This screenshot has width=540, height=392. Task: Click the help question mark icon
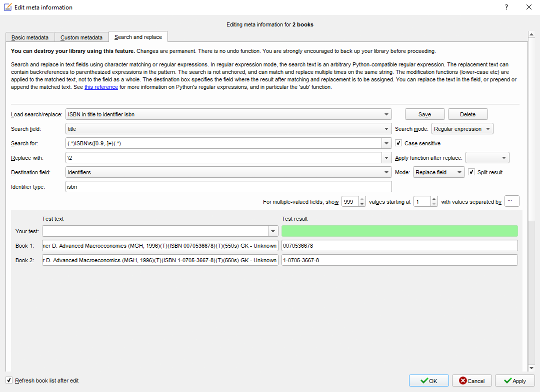tap(506, 7)
